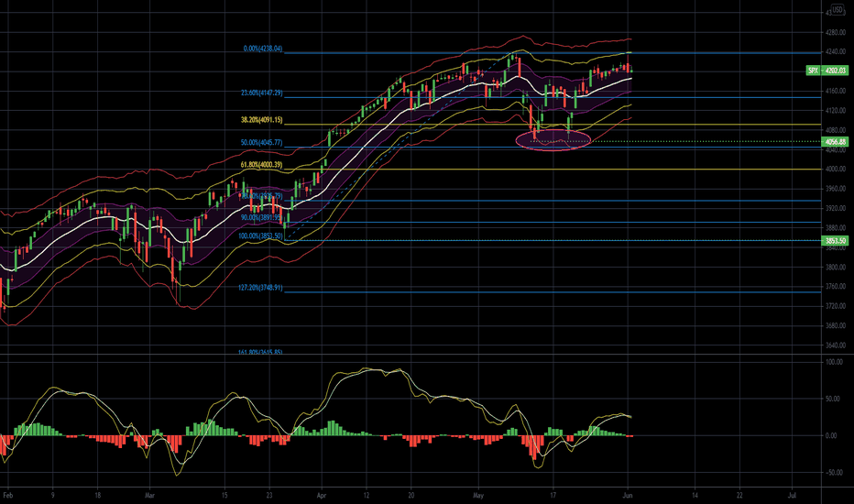Click the 100.00 oscillator scale label

click(x=835, y=362)
